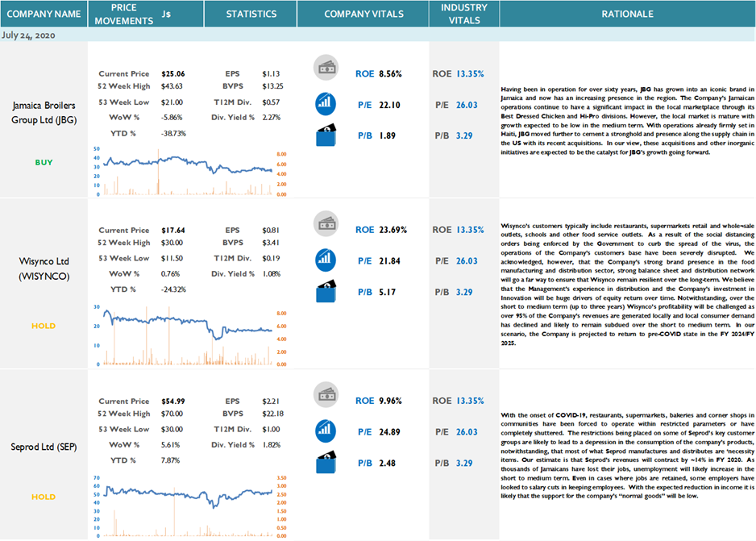Image resolution: width=756 pixels, height=541 pixels.
Task: Click the BVPS value $3.41
Action: point(271,243)
